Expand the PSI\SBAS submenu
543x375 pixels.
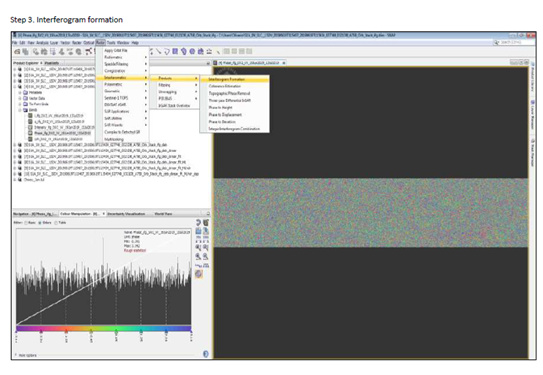pos(174,99)
